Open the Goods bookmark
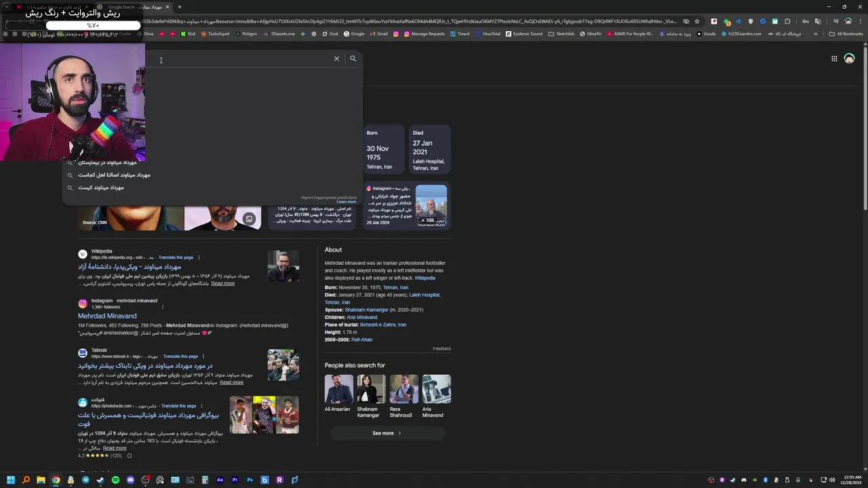The height and width of the screenshot is (488, 868). coord(706,33)
